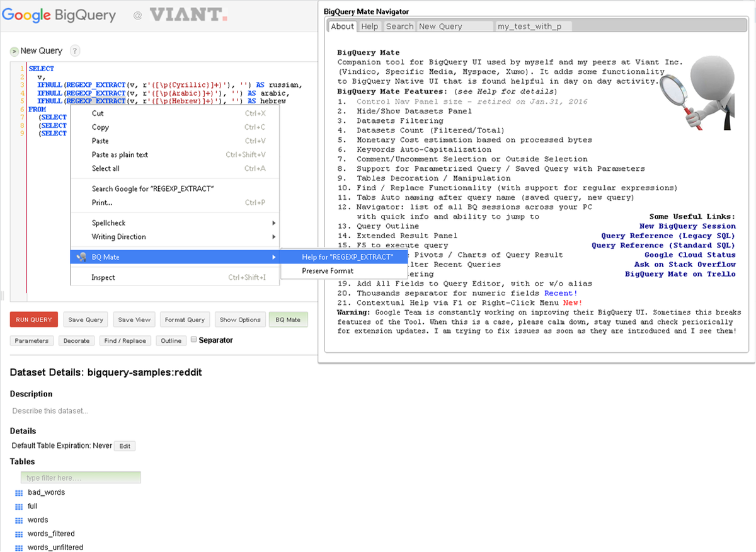The width and height of the screenshot is (756, 552).
Task: Open help via question mark near New Query
Action: (74, 50)
